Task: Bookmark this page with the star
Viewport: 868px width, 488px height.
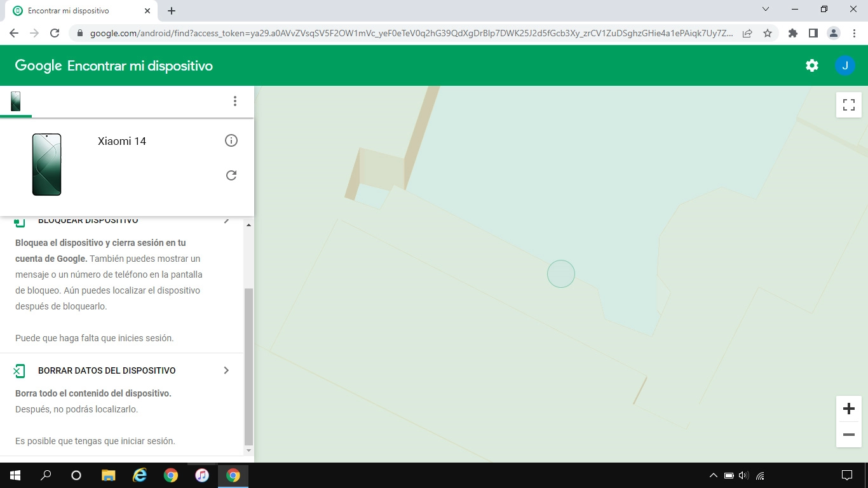Action: pos(768,33)
